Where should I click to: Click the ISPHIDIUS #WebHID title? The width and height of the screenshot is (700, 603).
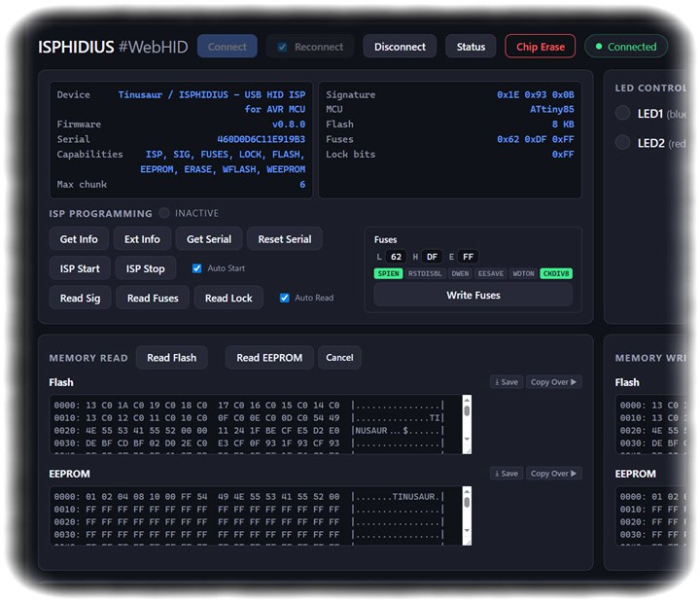point(113,47)
